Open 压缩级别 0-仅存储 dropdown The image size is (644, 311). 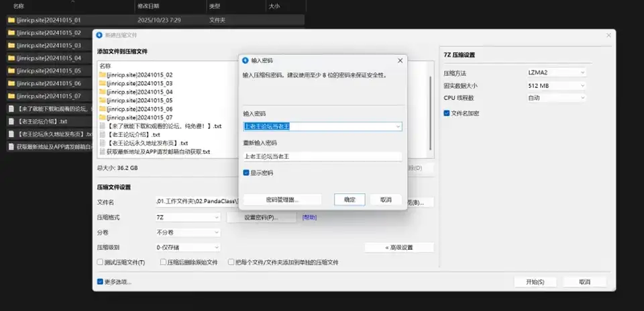click(x=188, y=248)
